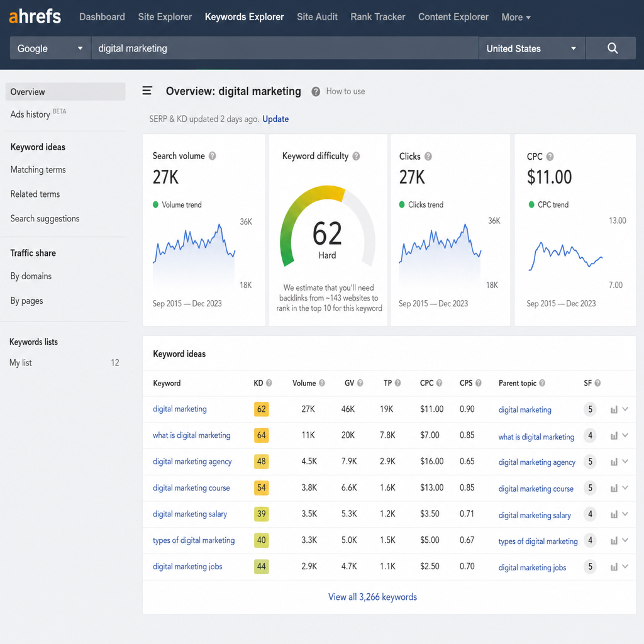Screen dimensions: 644x644
Task: Click help icon next to Search volume
Action: coord(213,156)
